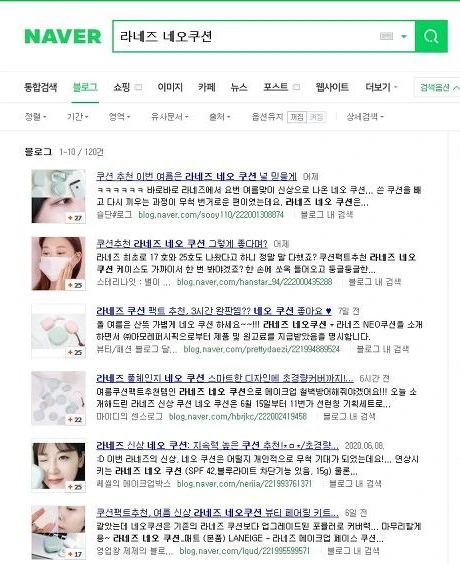Turn 옵션유지 option to 켜짐
Viewport: 460px width, 564px height.
316,117
